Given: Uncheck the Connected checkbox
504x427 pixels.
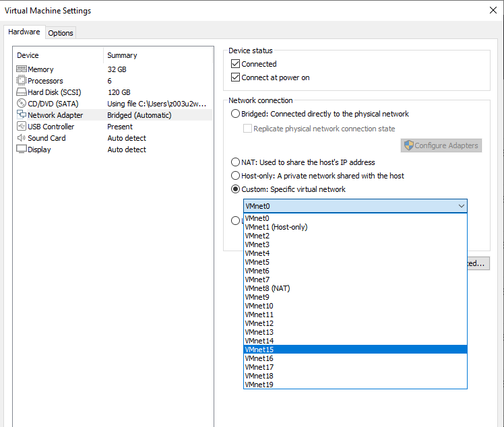Looking at the screenshot, I should coord(235,64).
